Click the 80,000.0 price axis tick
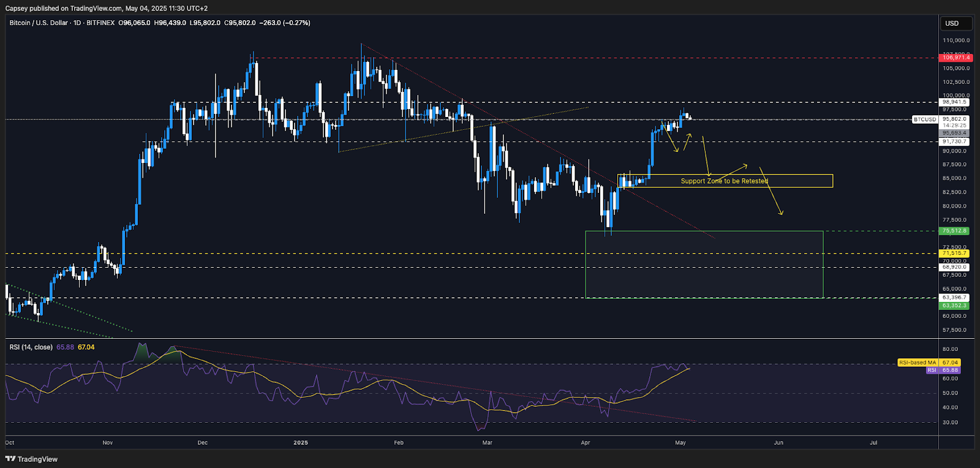The width and height of the screenshot is (980, 468). (956, 206)
